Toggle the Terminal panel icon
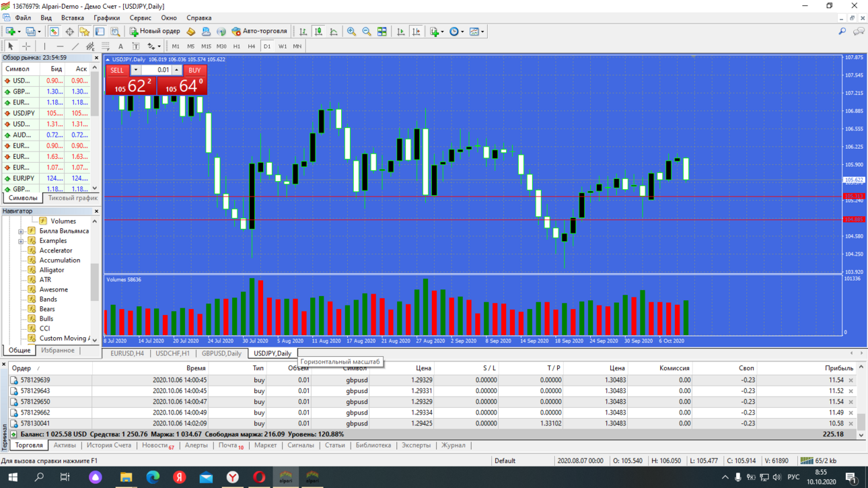The image size is (868, 488). pyautogui.click(x=100, y=32)
